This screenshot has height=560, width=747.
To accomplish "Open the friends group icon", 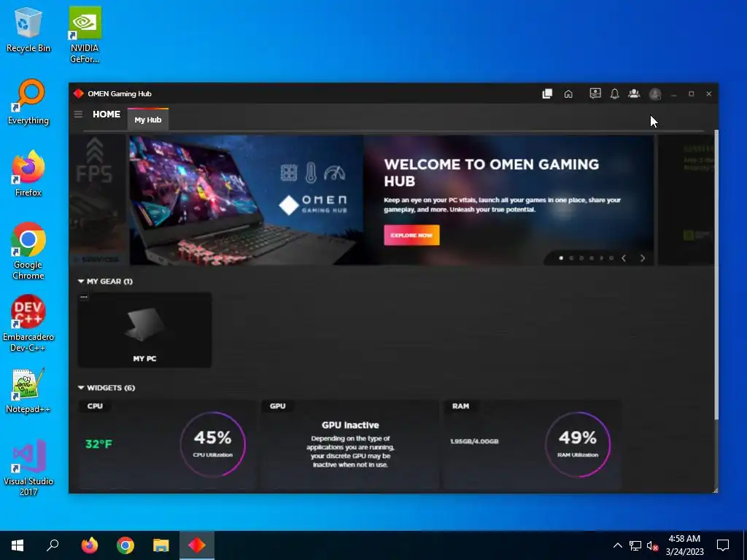I will tap(634, 93).
